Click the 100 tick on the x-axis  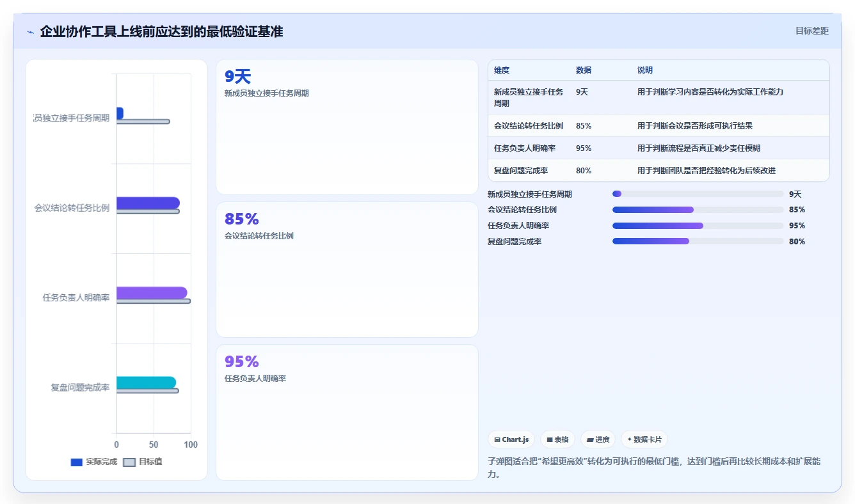pos(190,445)
